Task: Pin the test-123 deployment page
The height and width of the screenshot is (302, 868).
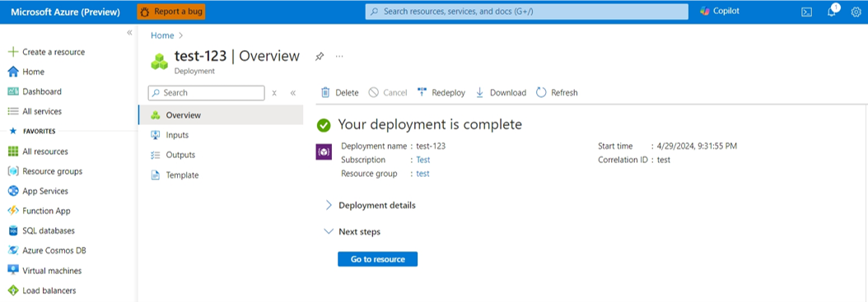Action: tap(320, 57)
